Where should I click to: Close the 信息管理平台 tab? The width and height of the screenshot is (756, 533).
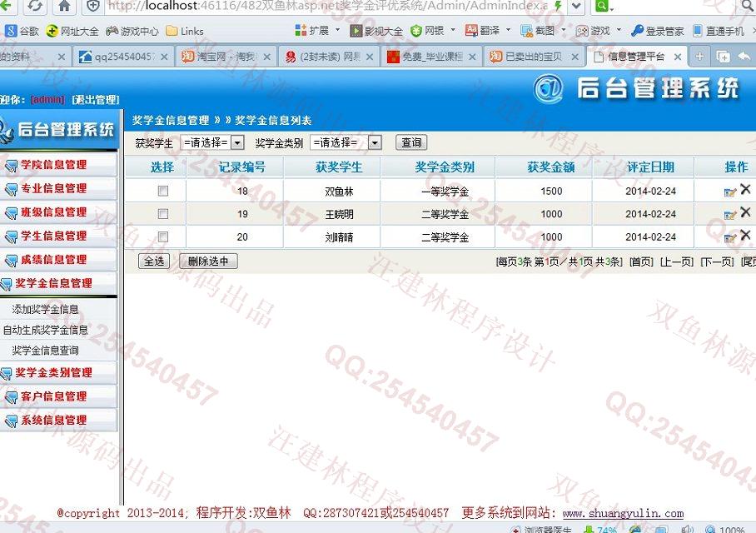click(678, 57)
